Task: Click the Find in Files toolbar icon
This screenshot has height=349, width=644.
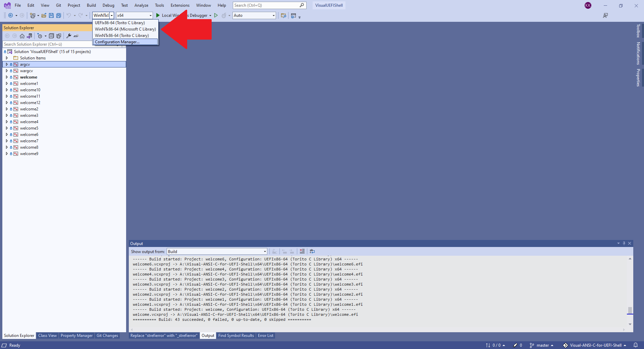Action: click(283, 15)
